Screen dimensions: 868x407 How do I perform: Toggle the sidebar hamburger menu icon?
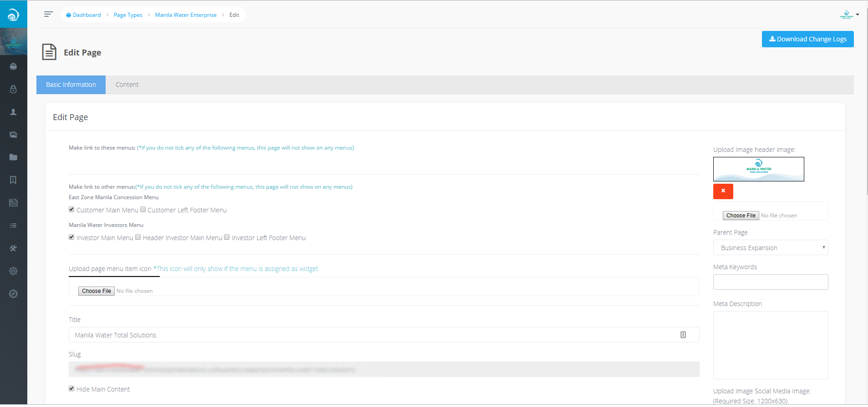pyautogui.click(x=48, y=15)
